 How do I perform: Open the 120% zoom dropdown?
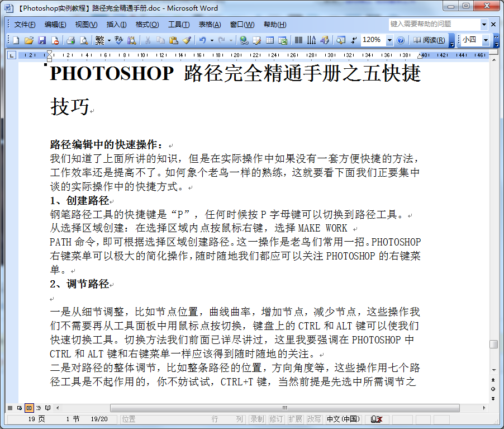point(389,40)
